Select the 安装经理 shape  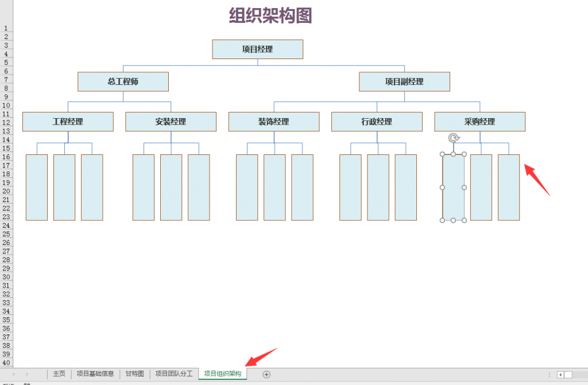(x=171, y=122)
